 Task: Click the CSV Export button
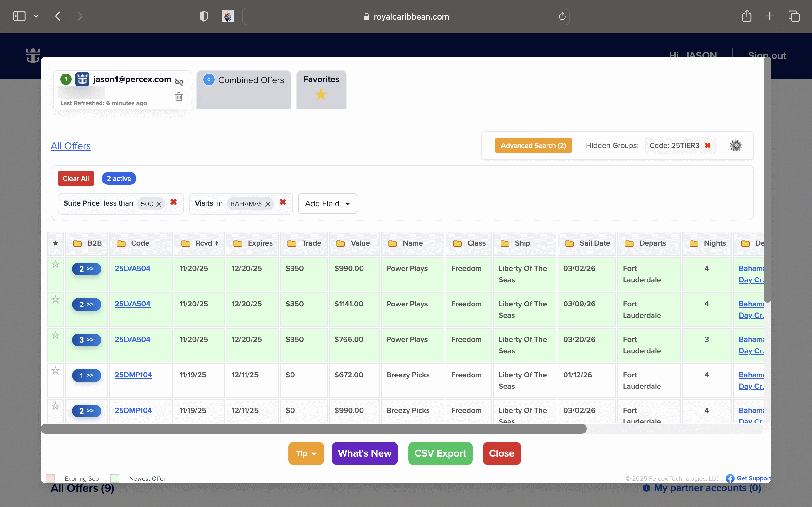pyautogui.click(x=440, y=453)
